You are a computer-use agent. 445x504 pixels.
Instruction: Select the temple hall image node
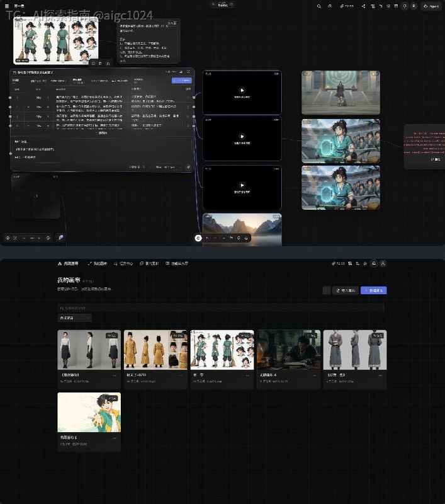pos(341,93)
